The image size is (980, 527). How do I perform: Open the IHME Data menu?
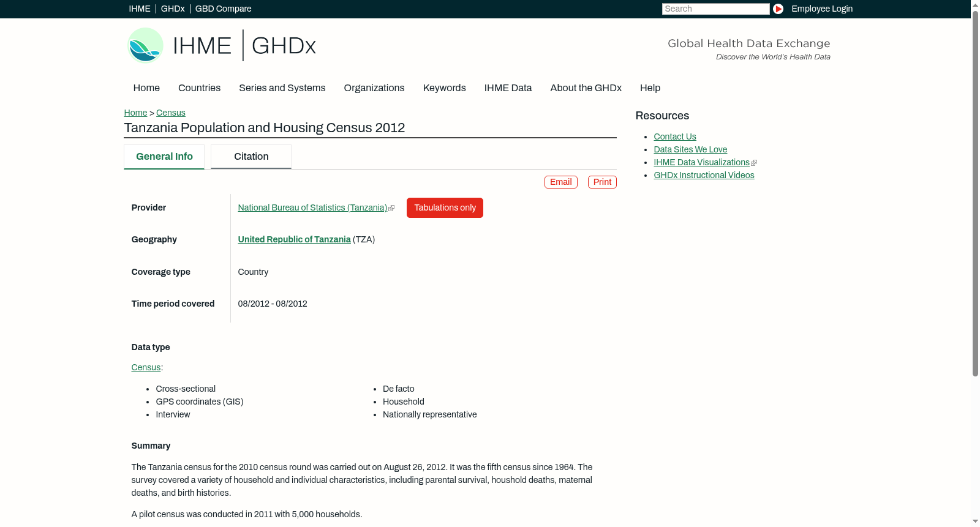508,88
